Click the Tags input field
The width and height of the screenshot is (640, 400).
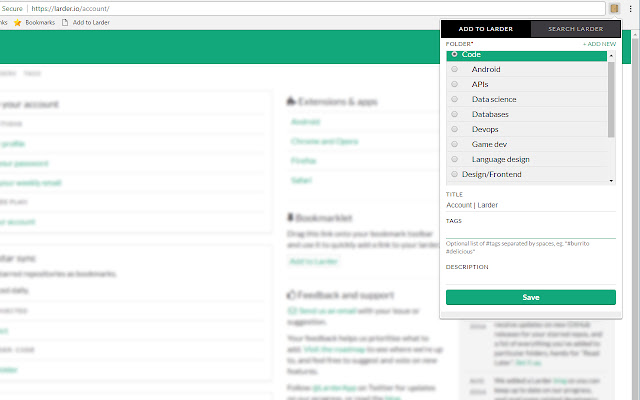[531, 233]
